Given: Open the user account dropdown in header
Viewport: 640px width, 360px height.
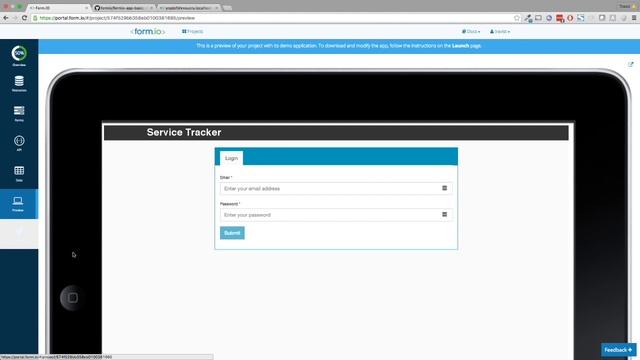Looking at the screenshot, I should coord(500,31).
